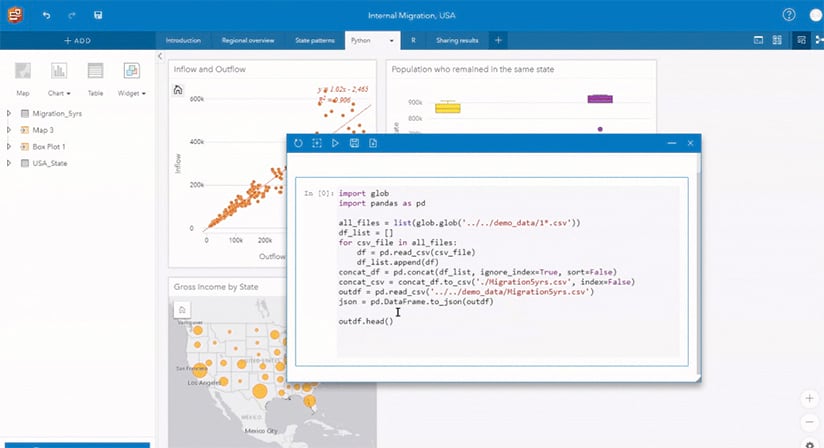Open the Help menu

[x=789, y=15]
